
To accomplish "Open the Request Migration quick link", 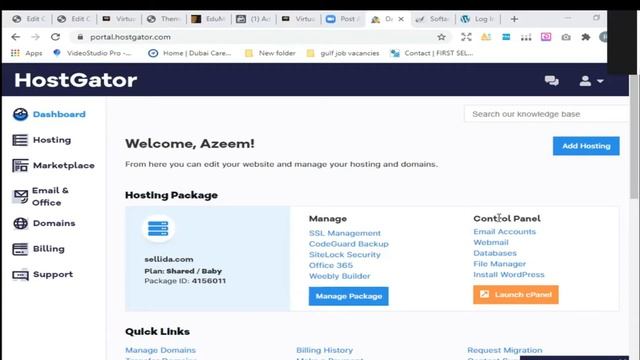I will click(505, 350).
